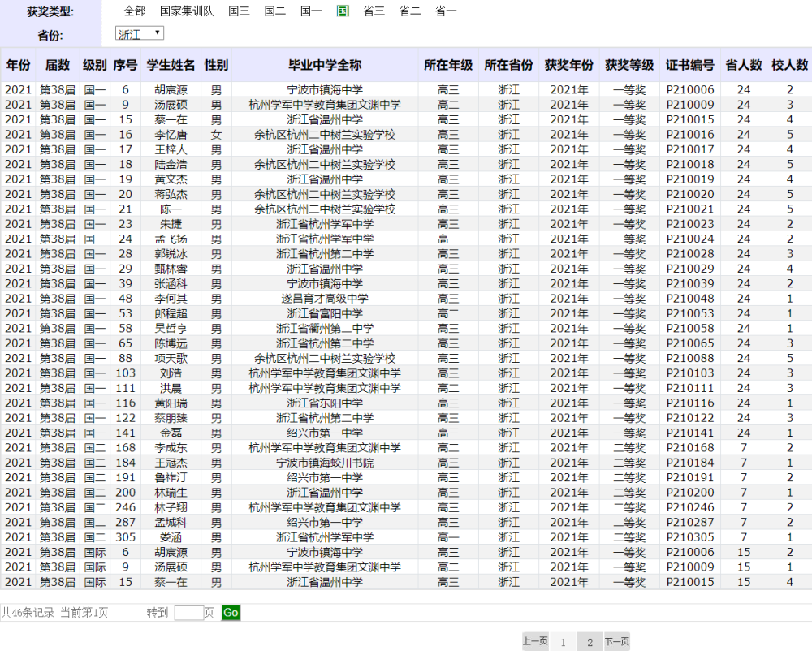The height and width of the screenshot is (655, 812).
Task: Click school name 宁波市镇海蛟川书院
Action: click(325, 463)
